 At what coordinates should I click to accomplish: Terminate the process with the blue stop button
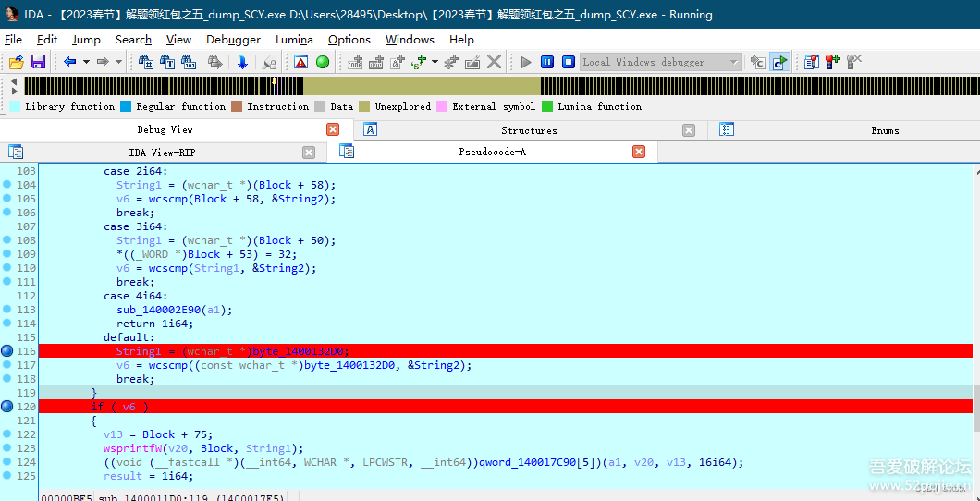[569, 62]
